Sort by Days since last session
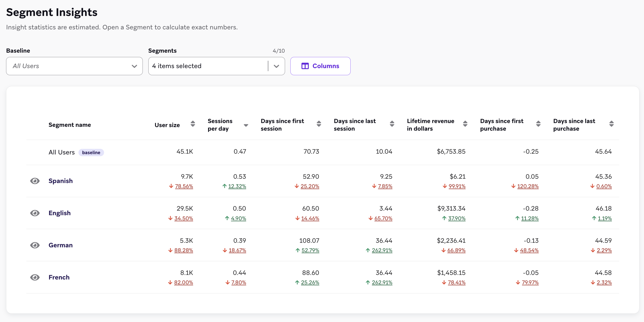The height and width of the screenshot is (322, 644). [x=392, y=124]
